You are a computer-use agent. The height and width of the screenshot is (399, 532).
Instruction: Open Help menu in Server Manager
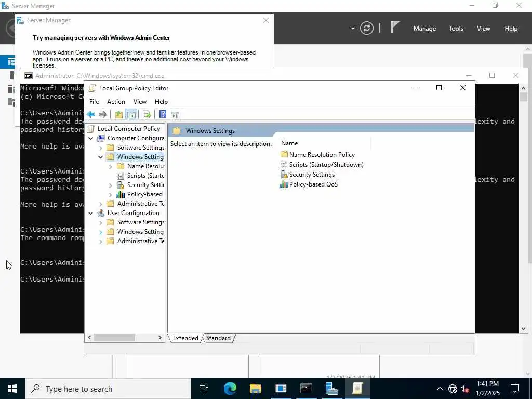pos(511,29)
